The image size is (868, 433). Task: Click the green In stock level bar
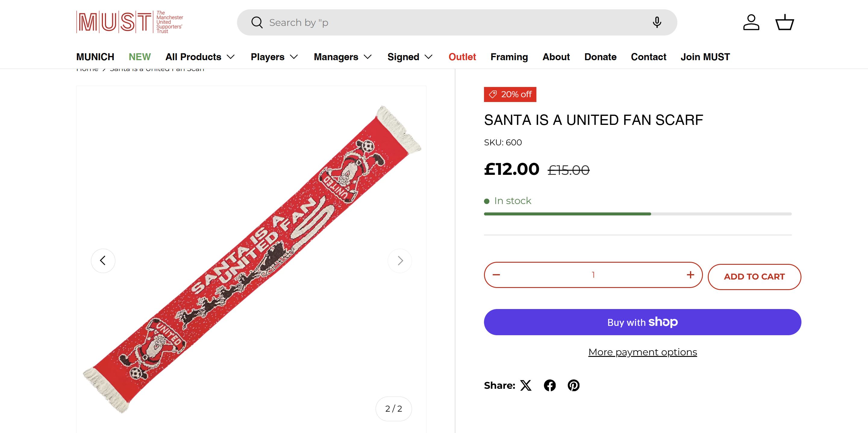567,214
